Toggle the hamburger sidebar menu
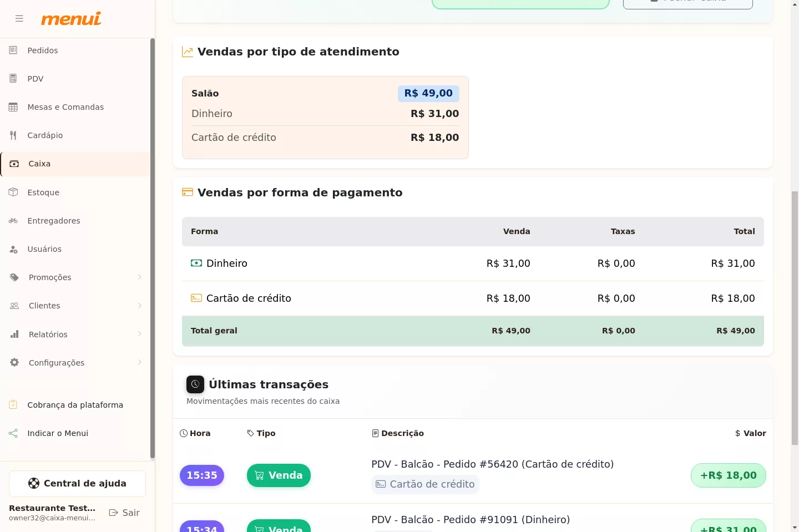This screenshot has width=799, height=532. click(19, 18)
